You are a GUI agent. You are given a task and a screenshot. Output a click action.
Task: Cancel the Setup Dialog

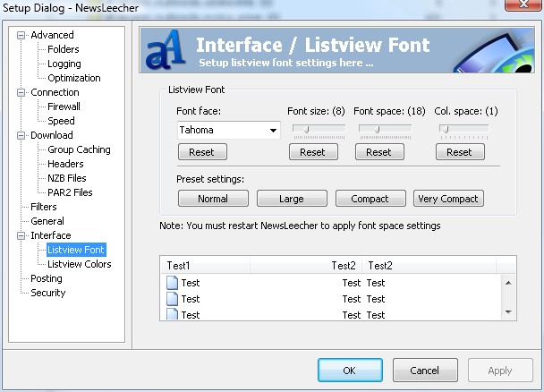[x=425, y=371]
